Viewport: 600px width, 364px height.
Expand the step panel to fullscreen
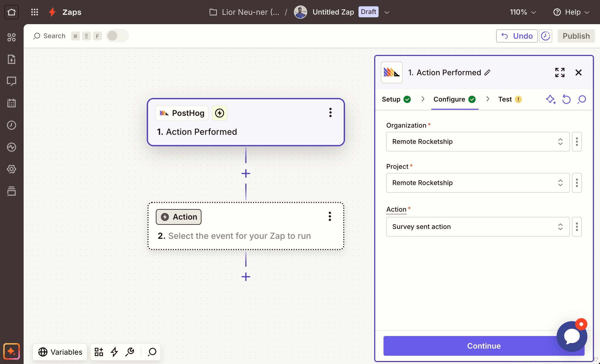pyautogui.click(x=560, y=72)
